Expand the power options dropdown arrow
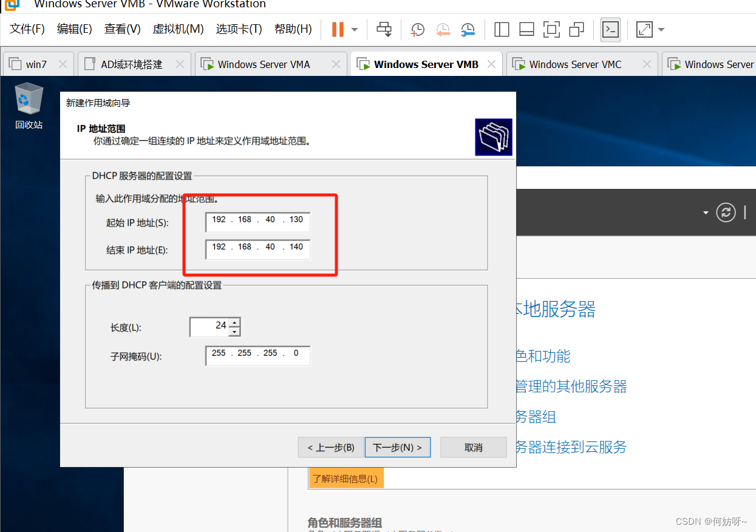 coord(355,29)
